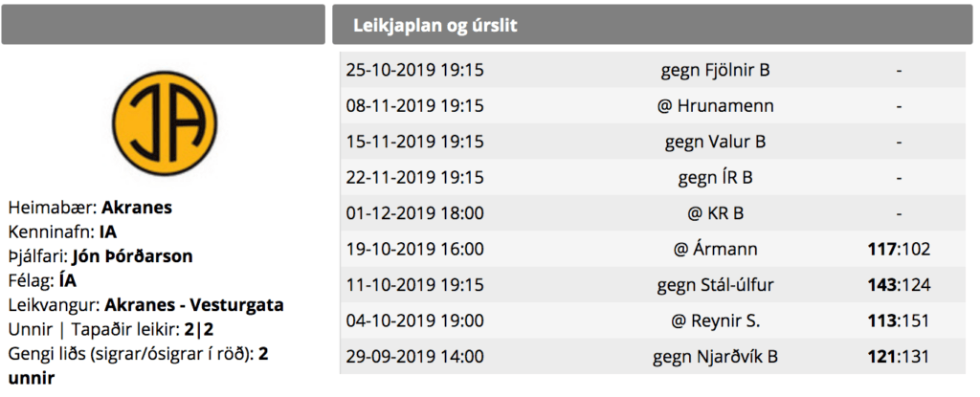Viewport: 980px width, 397px height.
Task: Select the Hrunamenn away game
Action: tap(653, 105)
